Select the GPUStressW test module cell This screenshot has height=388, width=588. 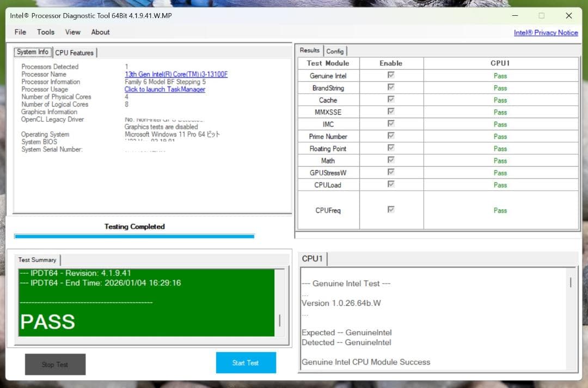[x=328, y=173]
